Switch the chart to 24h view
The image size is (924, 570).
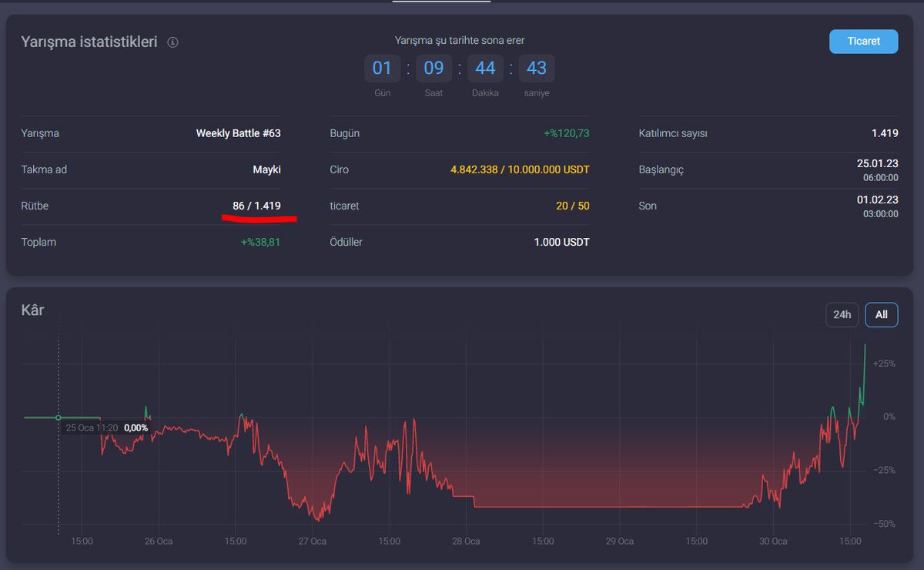842,315
